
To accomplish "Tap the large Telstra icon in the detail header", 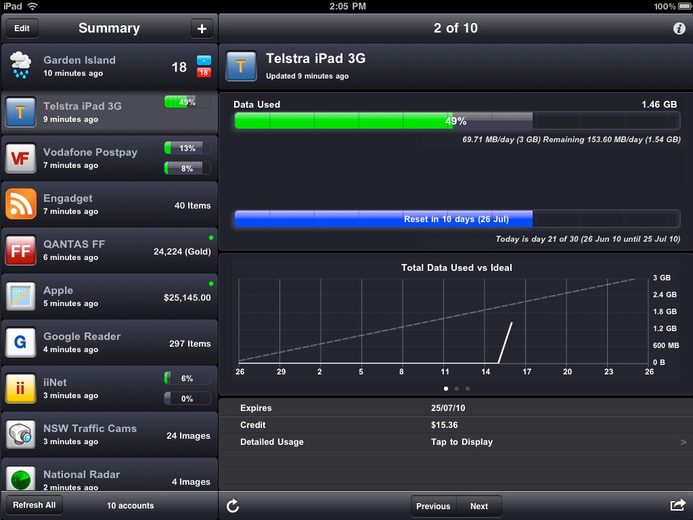I will tap(241, 67).
